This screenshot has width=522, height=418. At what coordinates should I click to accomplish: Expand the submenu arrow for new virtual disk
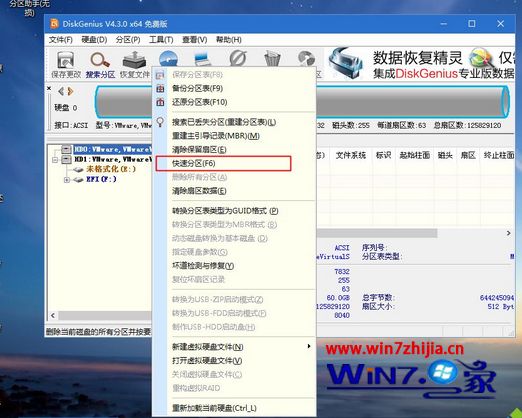click(x=309, y=346)
